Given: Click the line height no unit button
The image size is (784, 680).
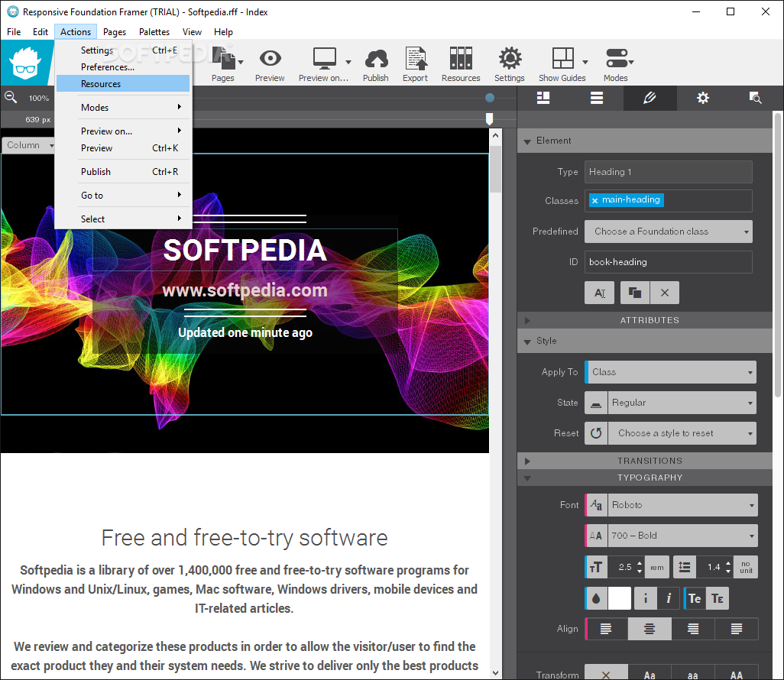Looking at the screenshot, I should [746, 567].
